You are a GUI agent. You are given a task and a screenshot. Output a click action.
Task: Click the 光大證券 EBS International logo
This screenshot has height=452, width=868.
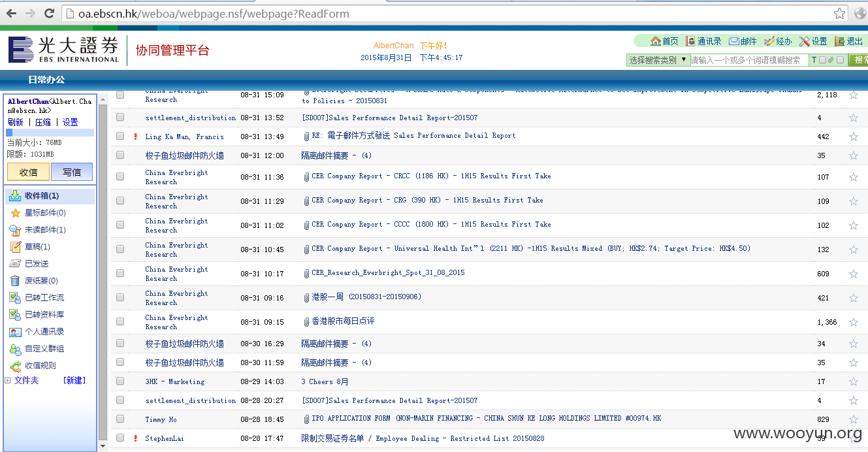(64, 50)
